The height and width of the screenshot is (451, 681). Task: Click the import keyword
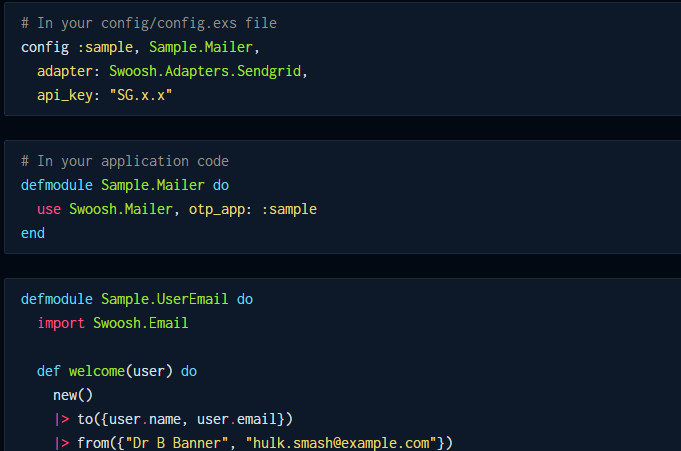(61, 323)
